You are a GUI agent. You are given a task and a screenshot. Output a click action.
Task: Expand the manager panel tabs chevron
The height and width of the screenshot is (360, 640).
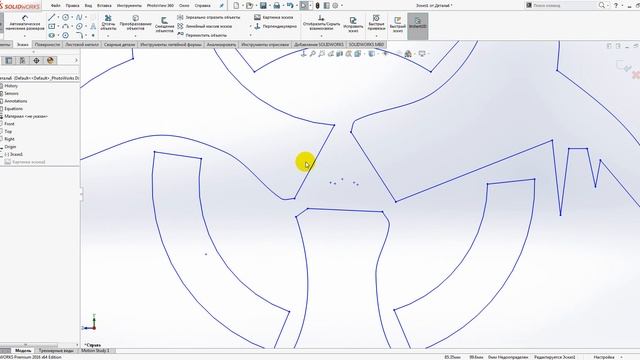click(x=76, y=60)
